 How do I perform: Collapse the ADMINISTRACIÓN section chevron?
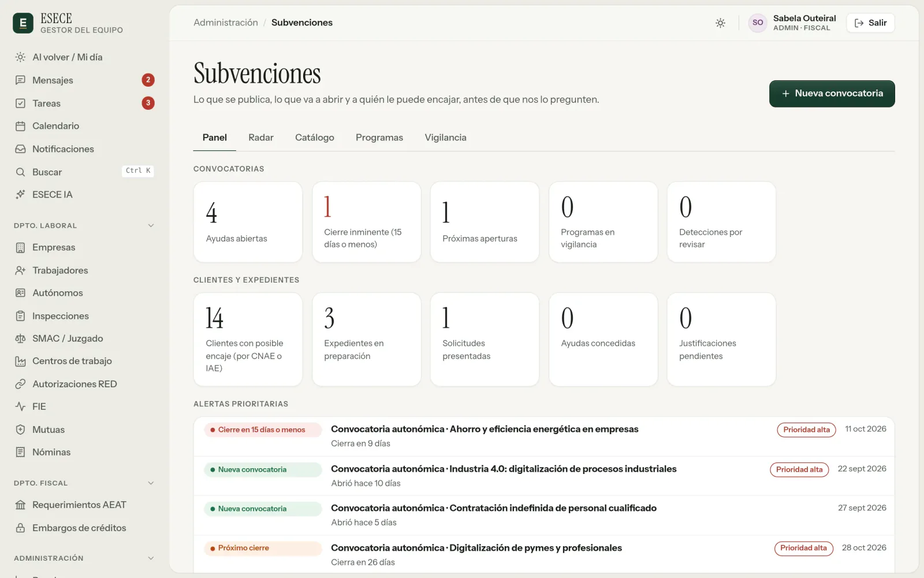click(151, 558)
